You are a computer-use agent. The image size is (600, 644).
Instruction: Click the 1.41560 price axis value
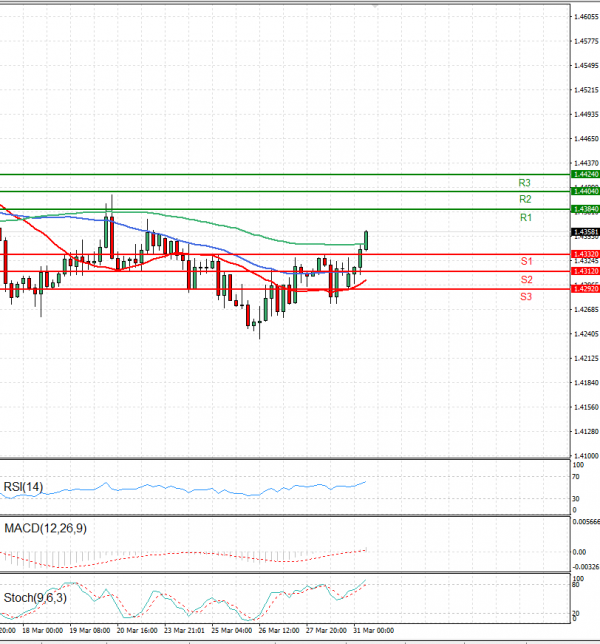click(586, 407)
